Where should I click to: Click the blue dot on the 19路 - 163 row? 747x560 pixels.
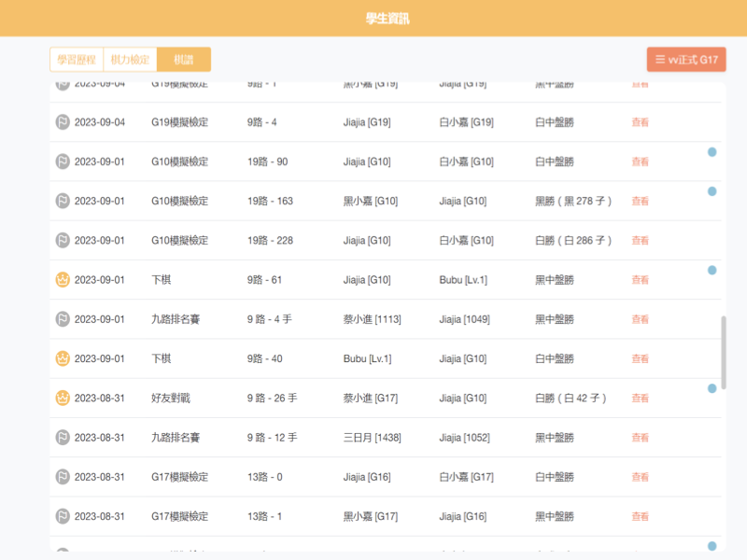point(712,191)
